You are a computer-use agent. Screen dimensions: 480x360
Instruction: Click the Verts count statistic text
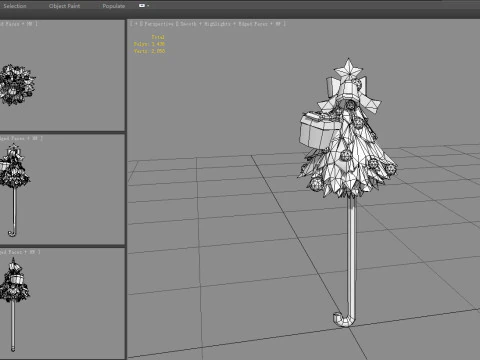point(149,51)
